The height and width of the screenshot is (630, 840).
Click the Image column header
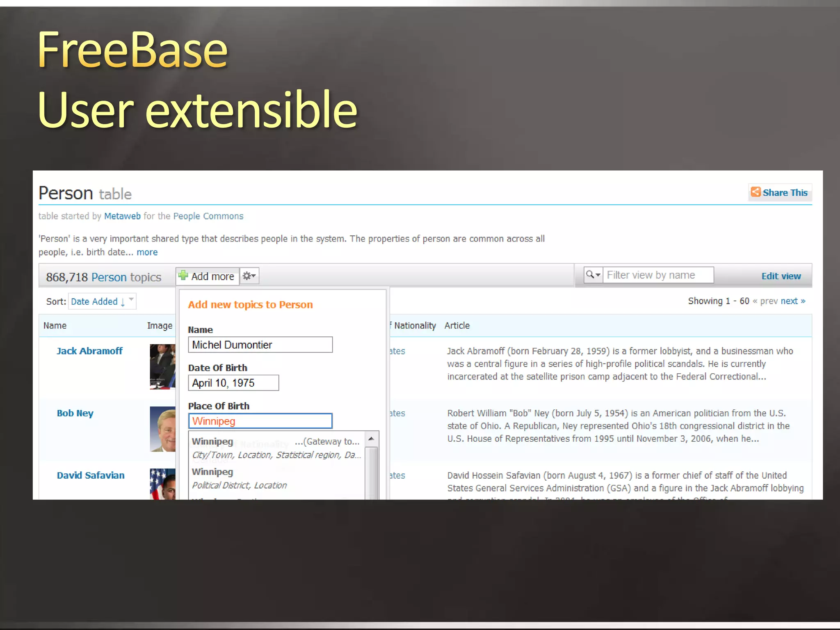pyautogui.click(x=160, y=326)
